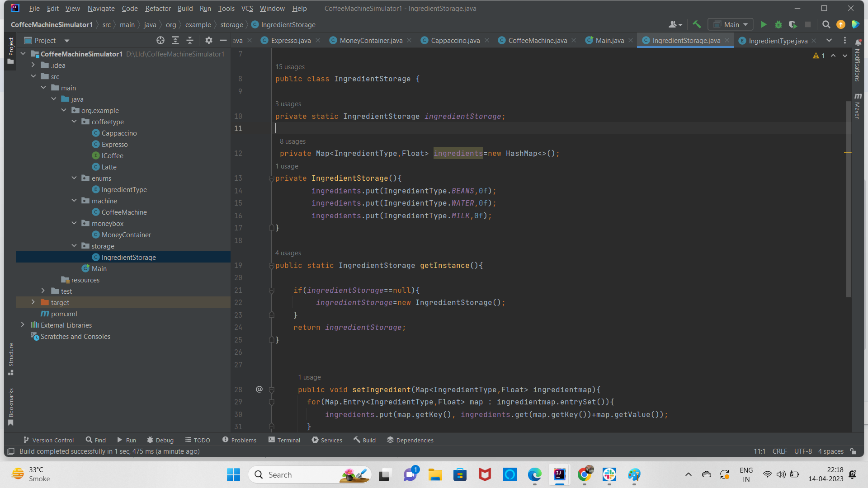Run with coverage shield icon
Image resolution: width=868 pixels, height=488 pixels.
[793, 25]
